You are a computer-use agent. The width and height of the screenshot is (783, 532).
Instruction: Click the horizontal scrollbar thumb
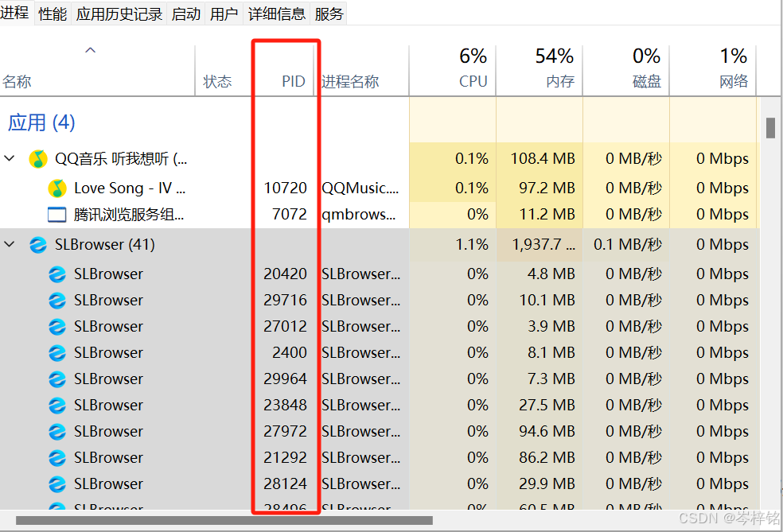coord(224,521)
